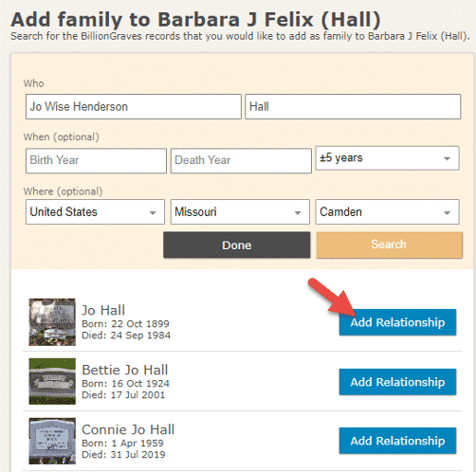Open the United States country dropdown
Screen dimensions: 476x472
[x=95, y=211]
